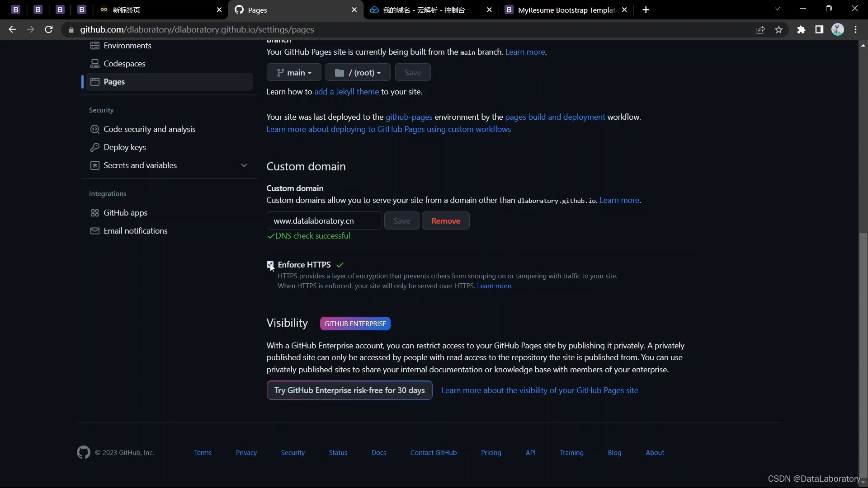Open the / (root) folder dropdown
The height and width of the screenshot is (488, 868).
point(358,73)
